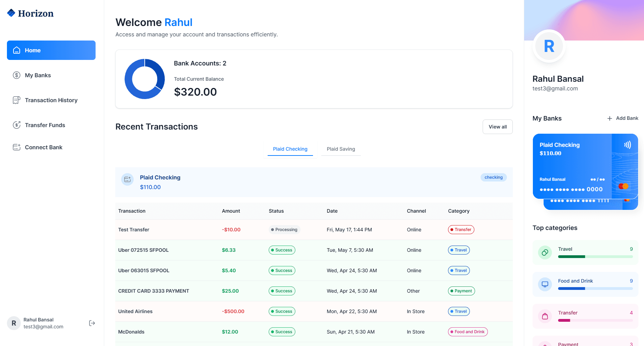Click United Airlines transaction name
This screenshot has height=346, width=644.
pos(135,311)
